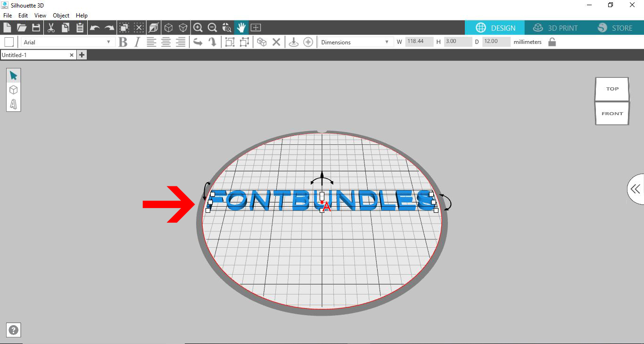Open the Dimensions dropdown

click(355, 42)
